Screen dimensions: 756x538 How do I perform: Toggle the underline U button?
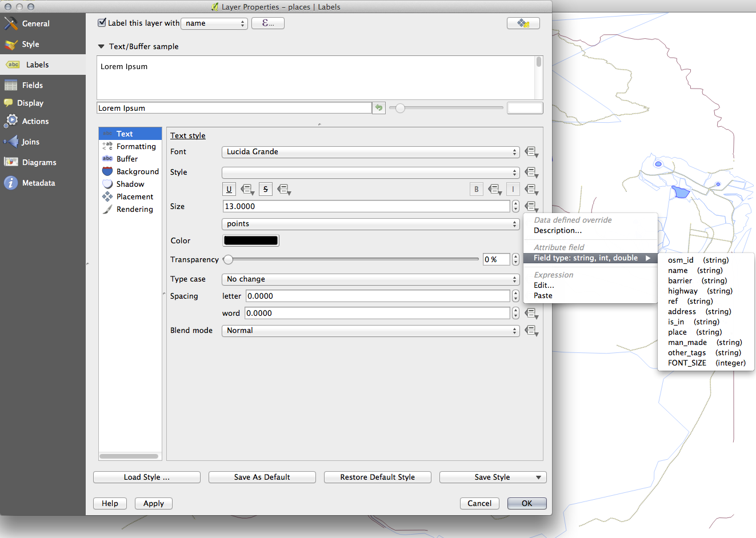point(229,189)
